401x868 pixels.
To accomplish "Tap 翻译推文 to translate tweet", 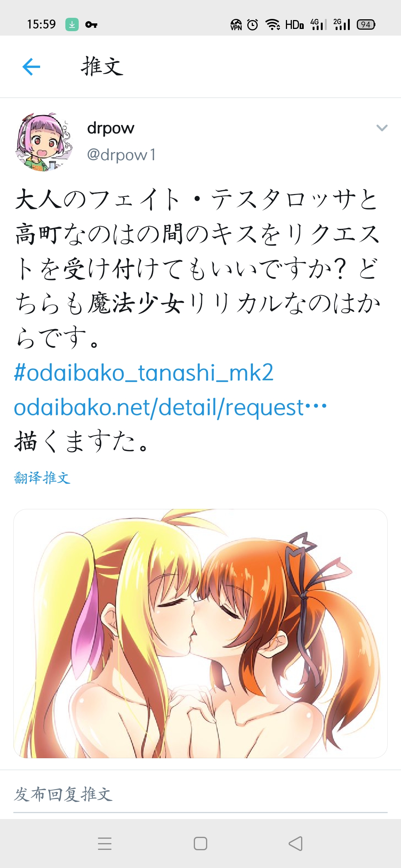I will (42, 477).
